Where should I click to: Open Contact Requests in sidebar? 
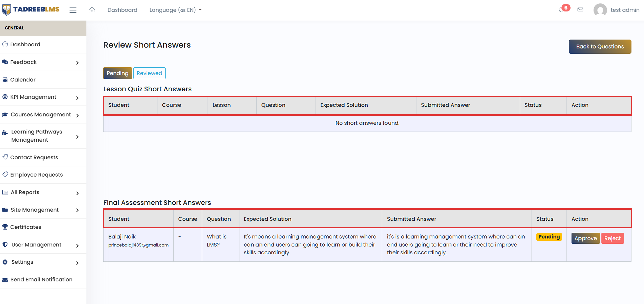click(x=43, y=157)
